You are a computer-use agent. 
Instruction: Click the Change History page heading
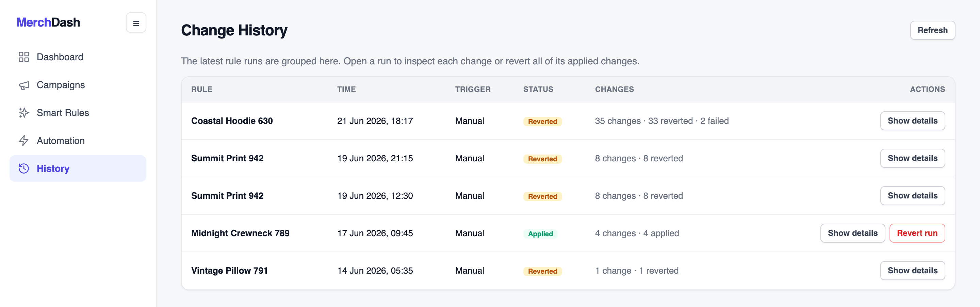click(x=234, y=30)
